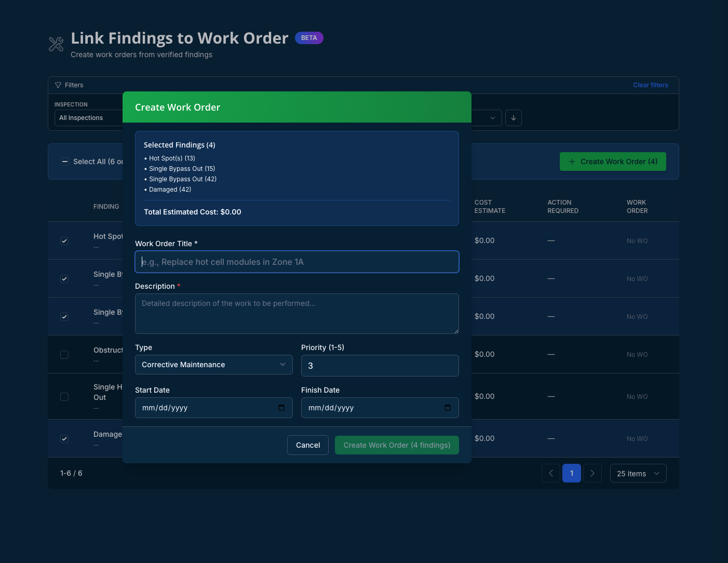Click 'Single Bypass Out (15)' in selected findings
Image resolution: width=728 pixels, height=563 pixels.
coord(182,169)
